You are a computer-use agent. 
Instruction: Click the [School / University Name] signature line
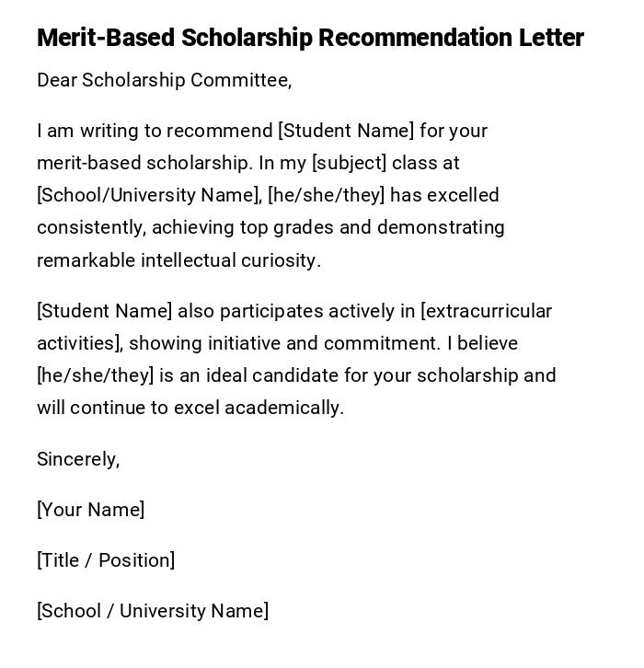click(x=153, y=611)
